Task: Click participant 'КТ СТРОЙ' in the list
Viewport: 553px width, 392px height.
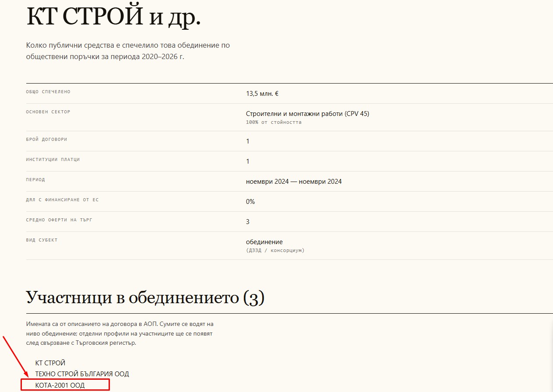Action: (x=50, y=363)
